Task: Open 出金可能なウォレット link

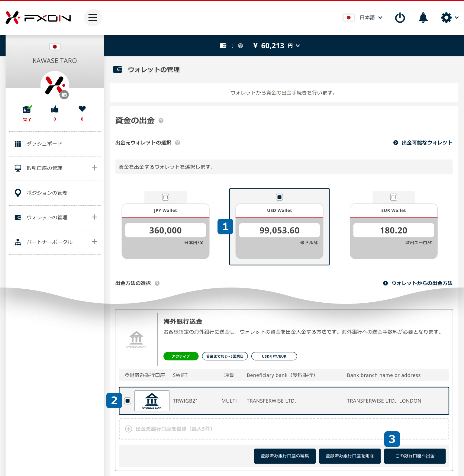Action: click(x=423, y=143)
